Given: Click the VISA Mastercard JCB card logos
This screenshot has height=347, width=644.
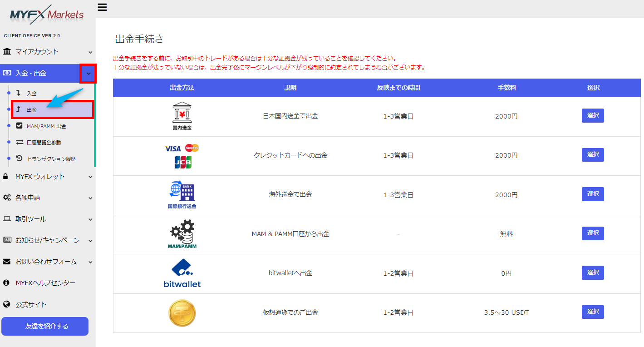Looking at the screenshot, I should 182,156.
